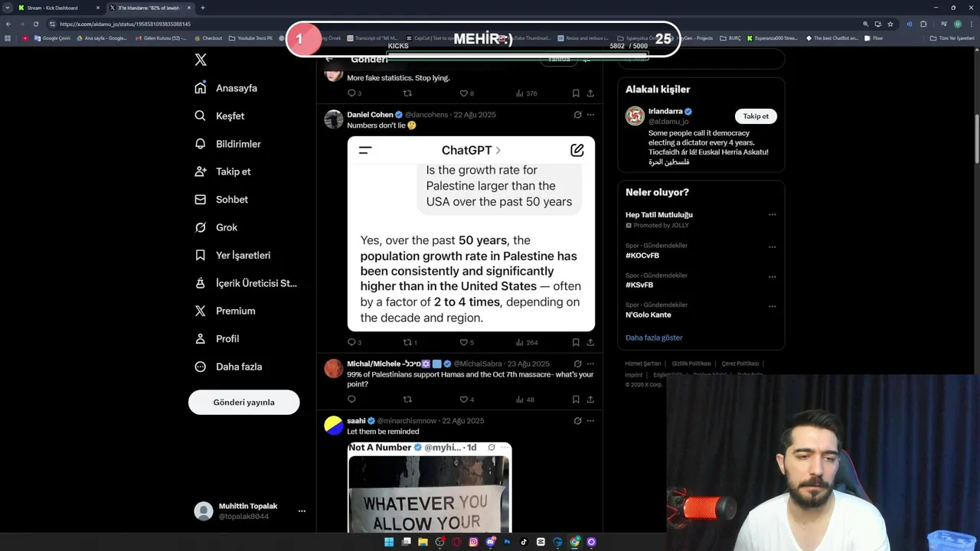Screen dimensions: 980x551
Task: Open options dots for Hep Tatil Mutluluğu
Action: (772, 214)
